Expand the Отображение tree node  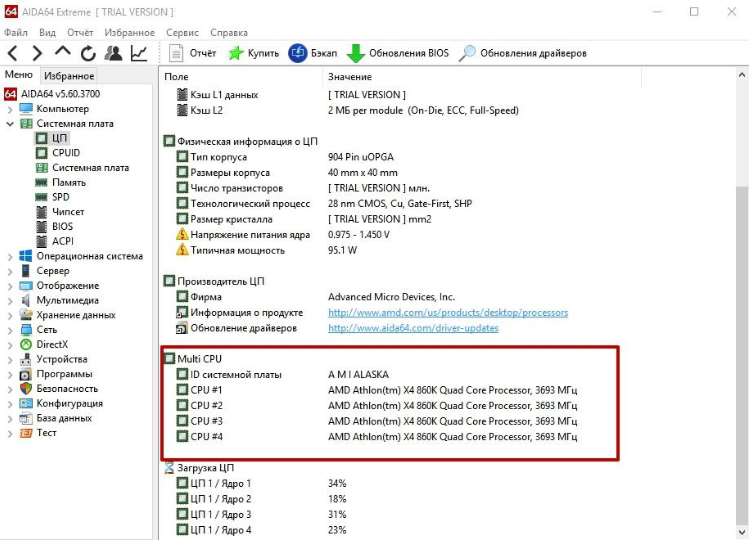pyautogui.click(x=10, y=286)
